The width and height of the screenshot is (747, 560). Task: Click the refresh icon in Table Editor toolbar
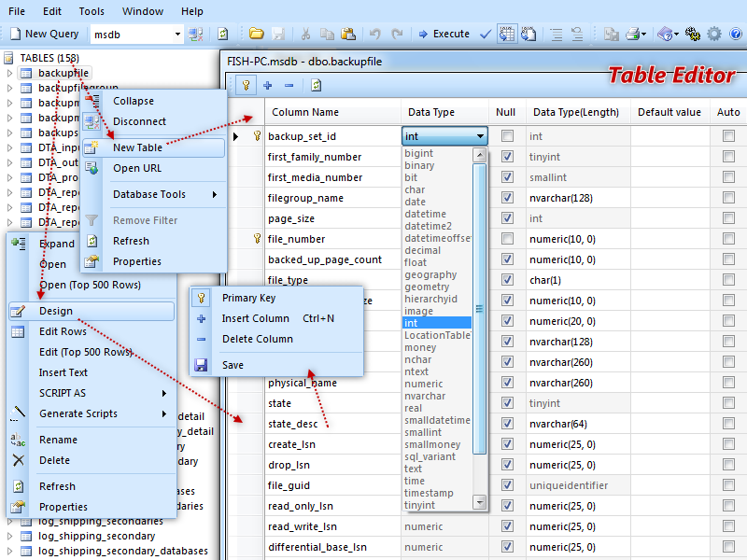316,85
